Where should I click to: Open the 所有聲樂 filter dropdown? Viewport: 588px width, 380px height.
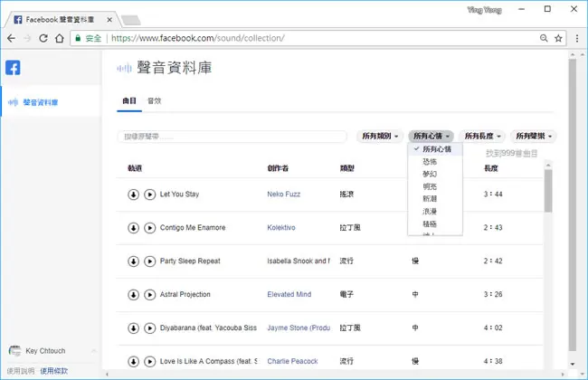point(533,137)
